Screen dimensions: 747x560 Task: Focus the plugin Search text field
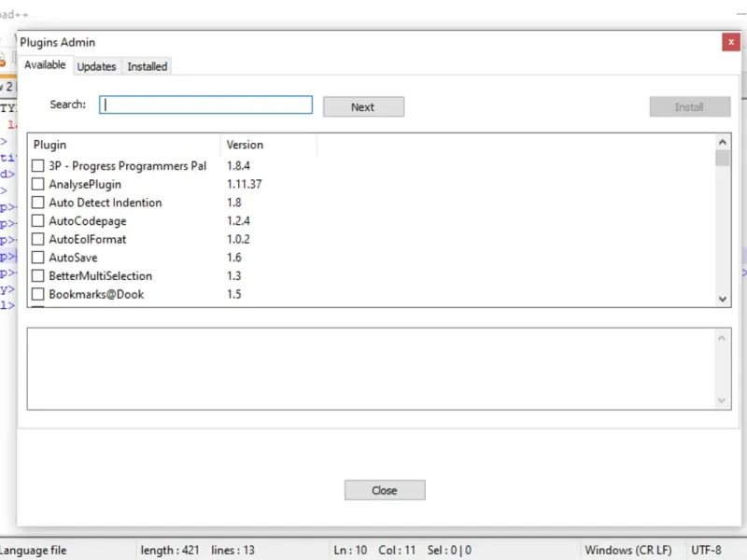[205, 105]
